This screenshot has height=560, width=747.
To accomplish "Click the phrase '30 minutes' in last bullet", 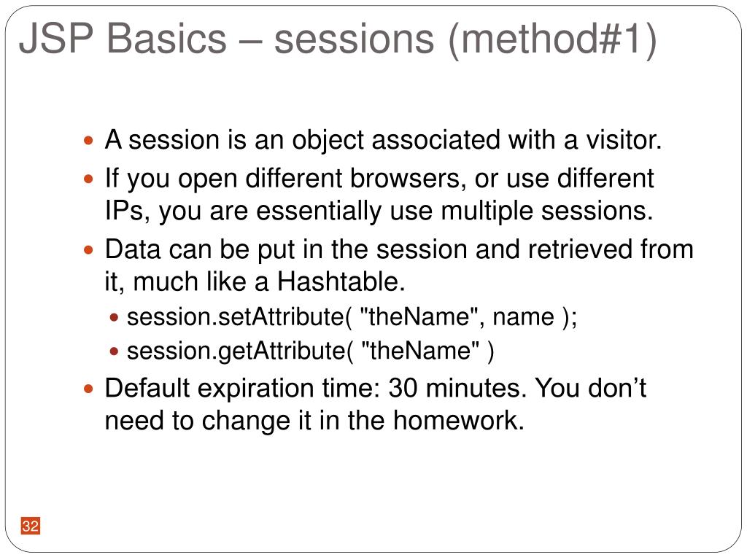I will (x=454, y=388).
